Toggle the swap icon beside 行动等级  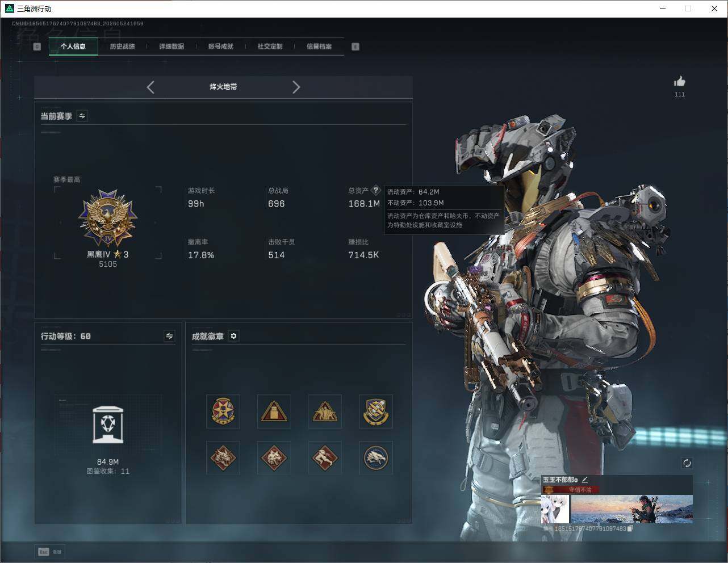169,336
